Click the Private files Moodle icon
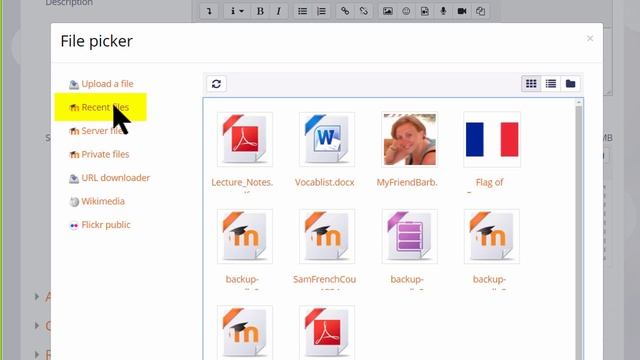Screen dimensions: 640x360 point(74,155)
